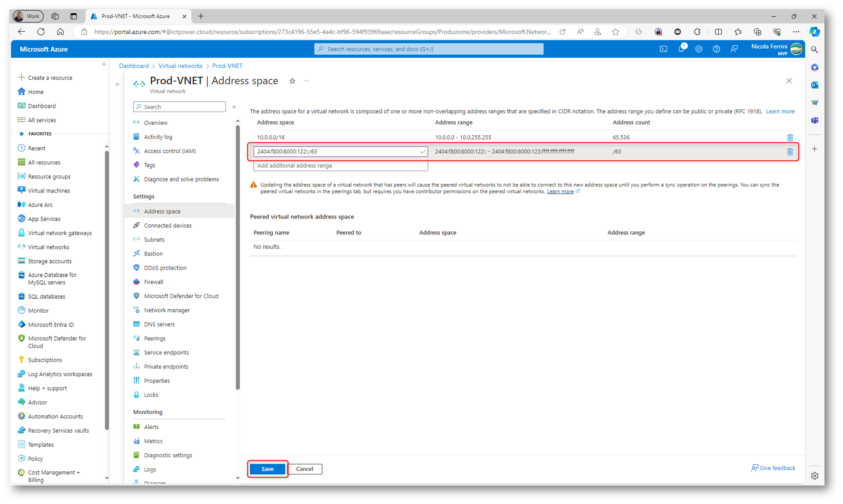Open Outlook icon in Edge sidebar
The width and height of the screenshot is (843, 504).
click(x=814, y=85)
